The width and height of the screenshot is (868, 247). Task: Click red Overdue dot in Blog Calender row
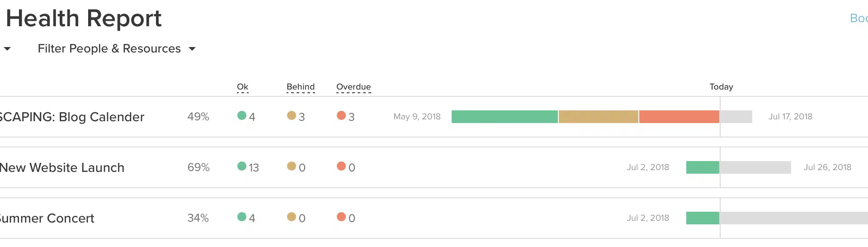click(x=341, y=116)
